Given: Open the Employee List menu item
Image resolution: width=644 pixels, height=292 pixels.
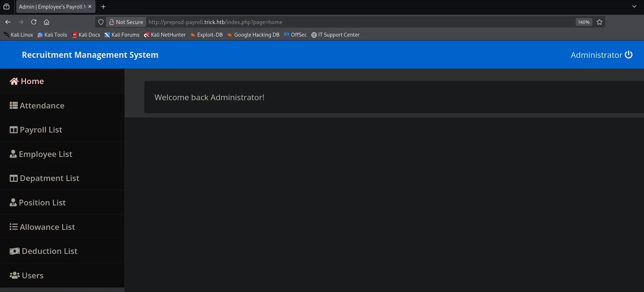Looking at the screenshot, I should [x=62, y=154].
